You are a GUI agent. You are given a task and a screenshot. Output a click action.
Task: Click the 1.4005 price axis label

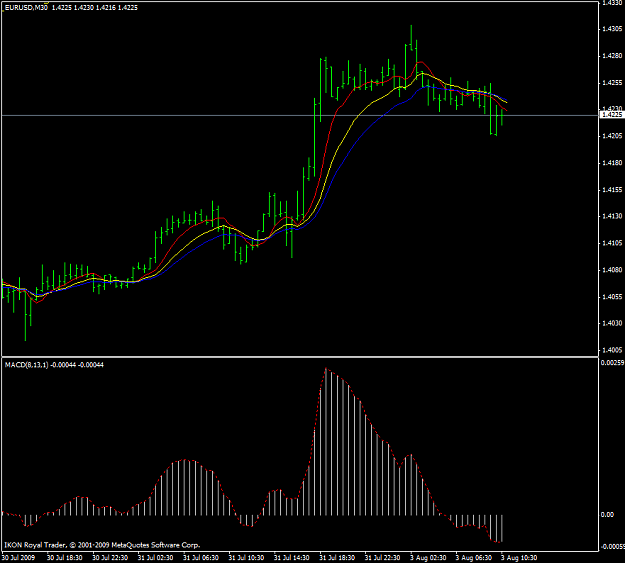612,350
